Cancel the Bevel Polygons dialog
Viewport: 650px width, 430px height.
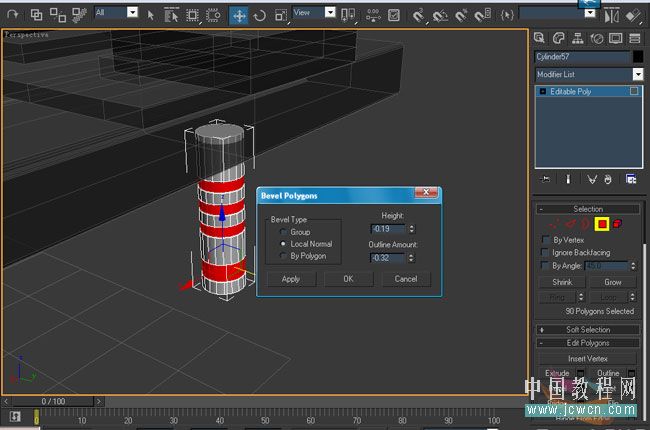coord(406,279)
